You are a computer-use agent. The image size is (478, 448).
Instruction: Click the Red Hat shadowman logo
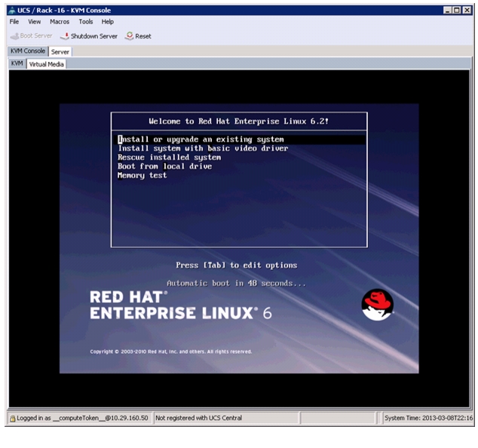pyautogui.click(x=378, y=305)
